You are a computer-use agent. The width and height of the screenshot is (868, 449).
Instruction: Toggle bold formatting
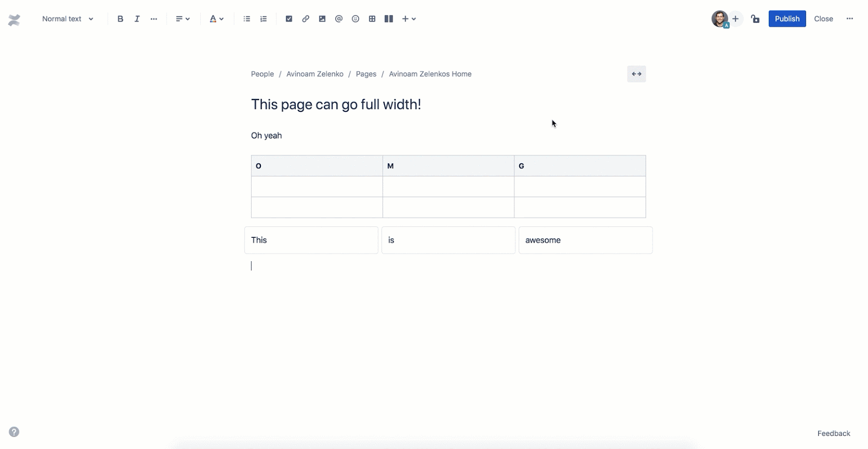(120, 19)
